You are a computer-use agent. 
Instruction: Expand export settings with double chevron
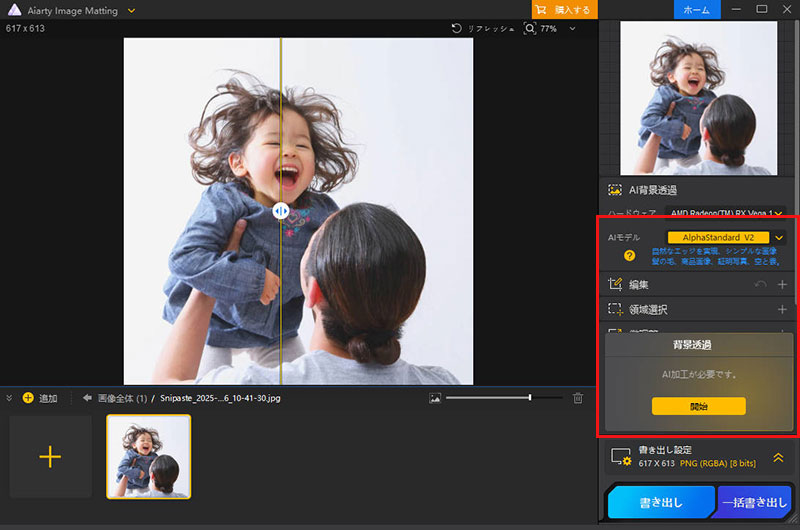pyautogui.click(x=779, y=457)
